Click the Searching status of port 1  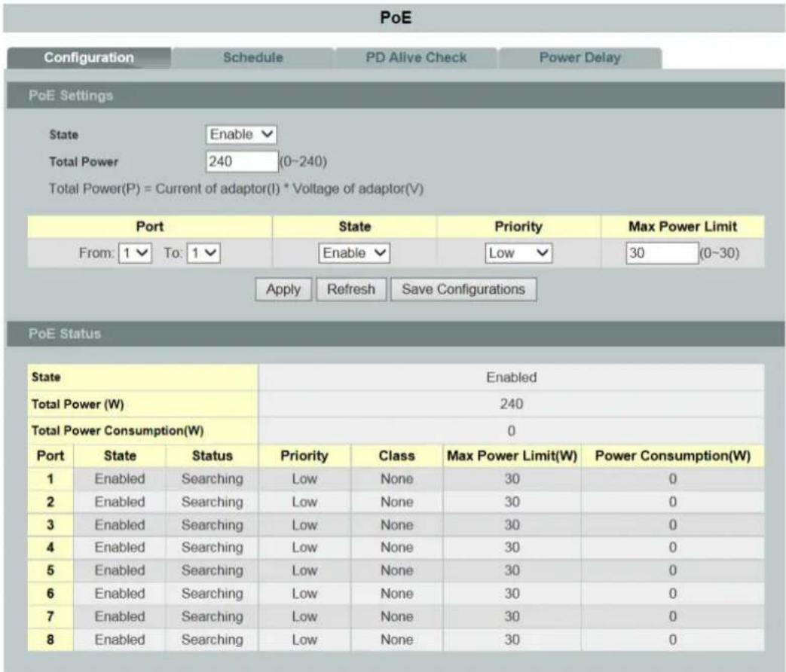tap(212, 479)
